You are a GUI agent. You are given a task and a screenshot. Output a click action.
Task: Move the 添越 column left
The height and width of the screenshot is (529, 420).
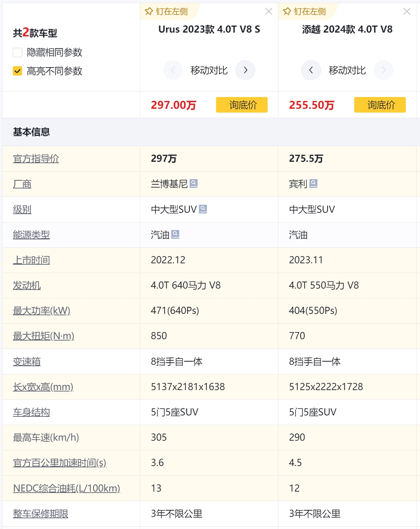[311, 70]
